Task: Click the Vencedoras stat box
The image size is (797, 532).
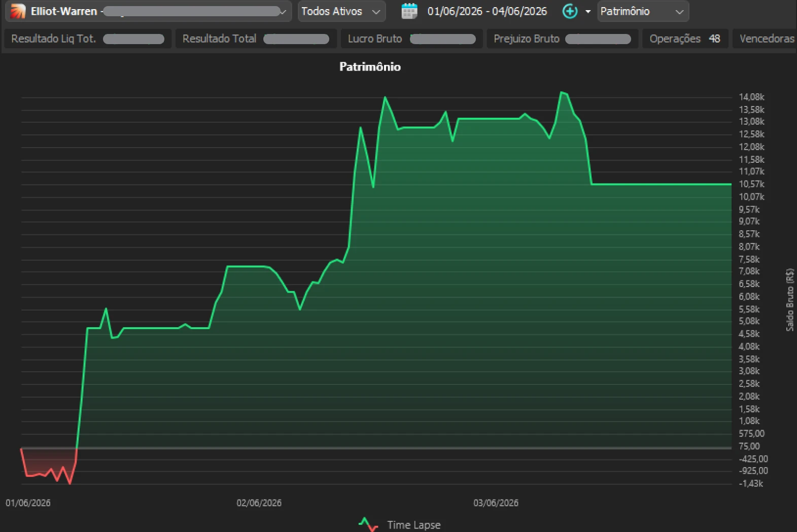Action: pos(765,39)
